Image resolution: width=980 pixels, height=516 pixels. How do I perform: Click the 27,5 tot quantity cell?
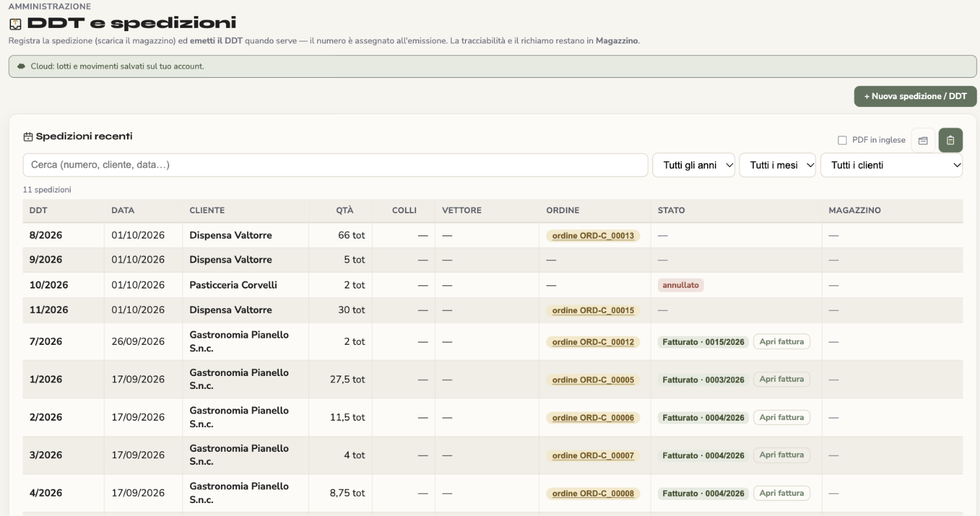pyautogui.click(x=347, y=379)
